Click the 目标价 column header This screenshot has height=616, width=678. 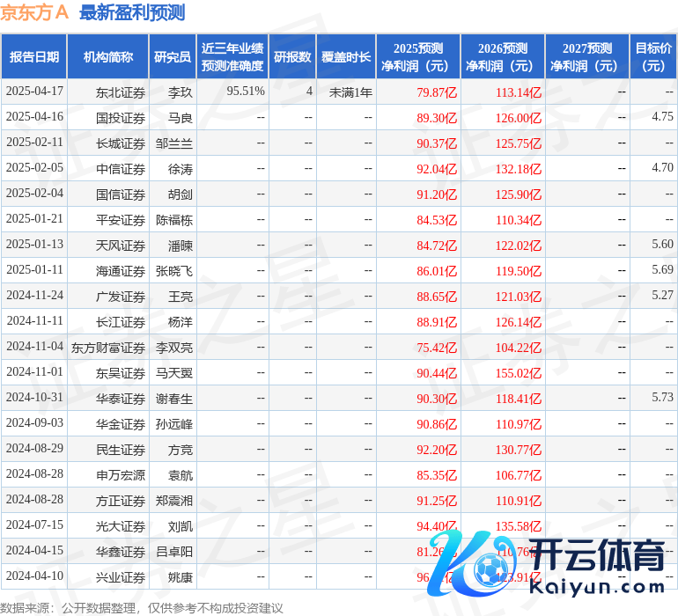coord(653,56)
